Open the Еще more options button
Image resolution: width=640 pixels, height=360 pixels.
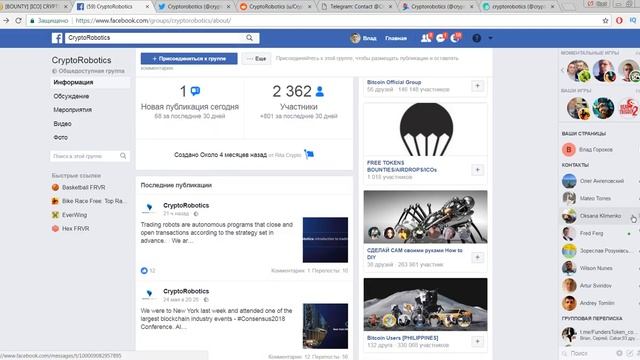click(x=256, y=59)
